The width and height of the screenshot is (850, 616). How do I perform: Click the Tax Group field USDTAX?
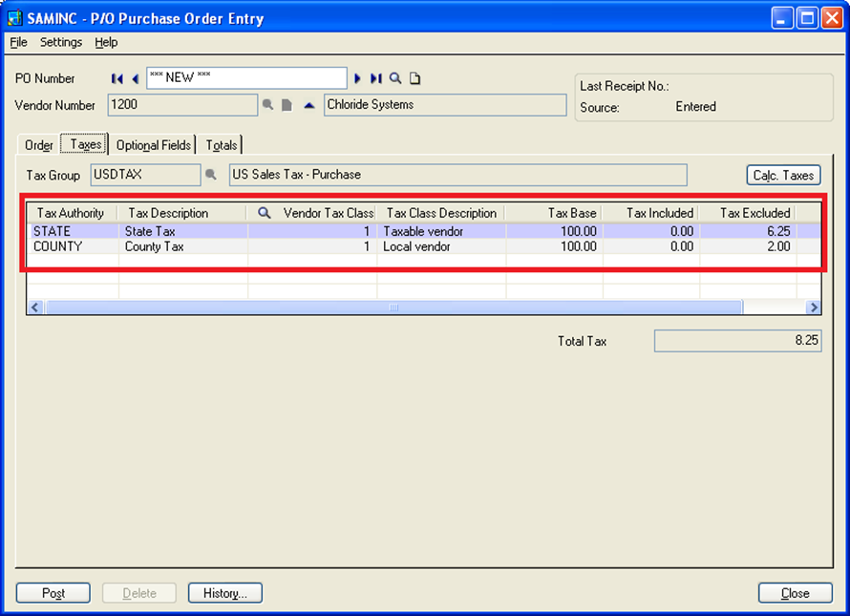[x=145, y=175]
